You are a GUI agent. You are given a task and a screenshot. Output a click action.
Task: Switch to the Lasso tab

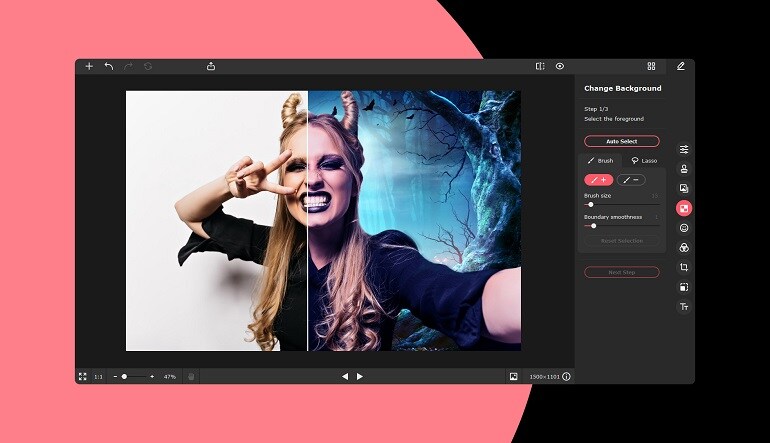644,161
